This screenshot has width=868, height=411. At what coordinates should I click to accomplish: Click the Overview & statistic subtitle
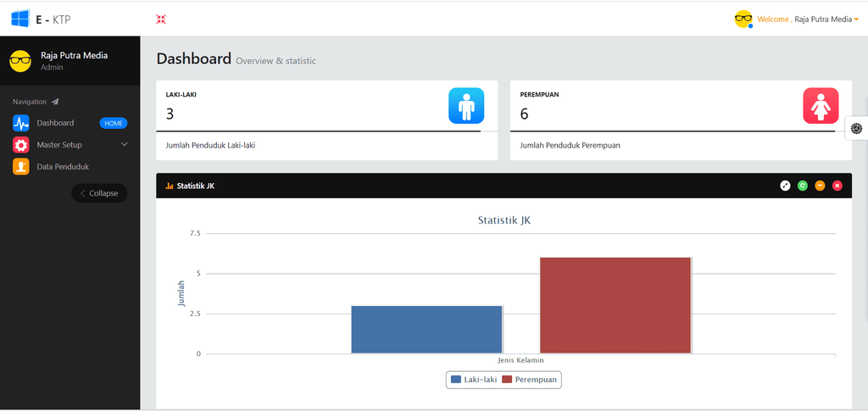(x=275, y=61)
